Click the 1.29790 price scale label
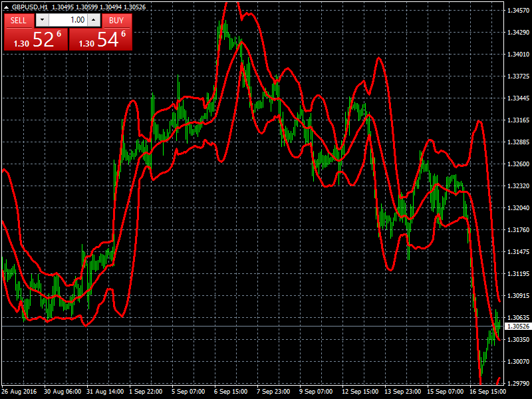This screenshot has width=532, height=399. point(518,384)
